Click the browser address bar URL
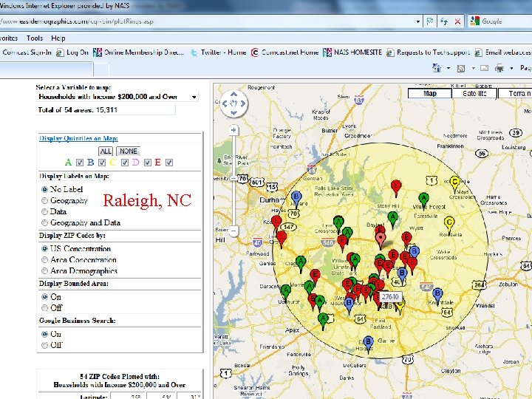Image resolution: width=532 pixels, height=399 pixels. (x=77, y=21)
